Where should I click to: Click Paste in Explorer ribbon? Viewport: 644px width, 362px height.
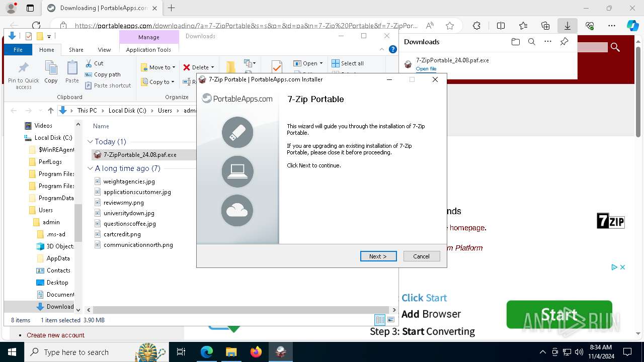[x=72, y=71]
